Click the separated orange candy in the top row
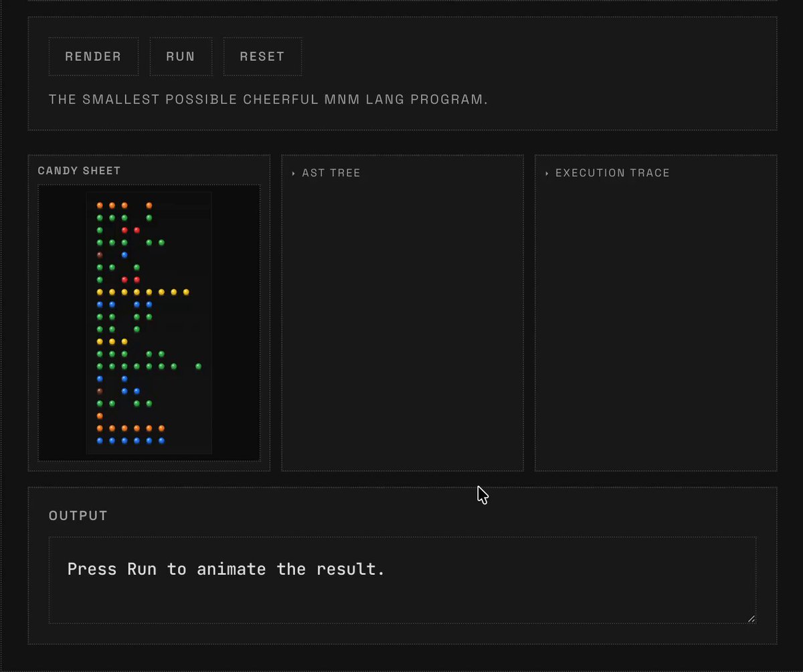Screen dimensions: 803x672 click(149, 205)
